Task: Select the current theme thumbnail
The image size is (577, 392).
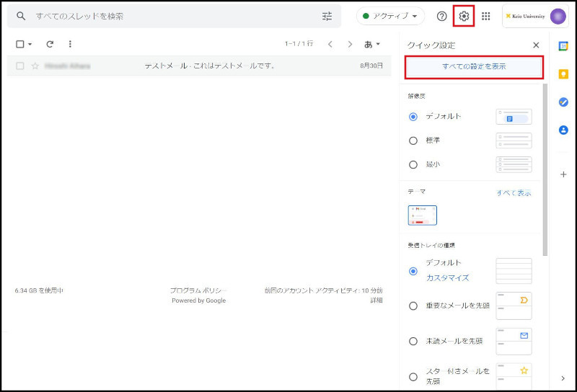Action: (422, 215)
